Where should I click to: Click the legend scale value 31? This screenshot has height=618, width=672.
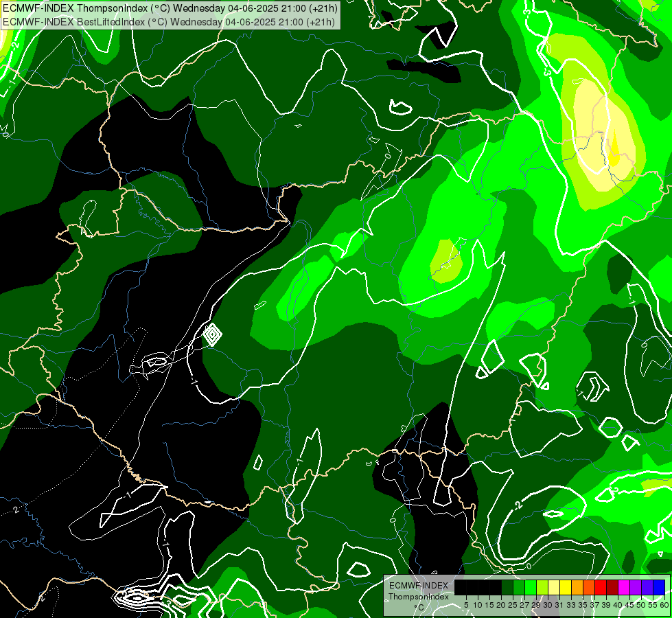[x=559, y=605]
